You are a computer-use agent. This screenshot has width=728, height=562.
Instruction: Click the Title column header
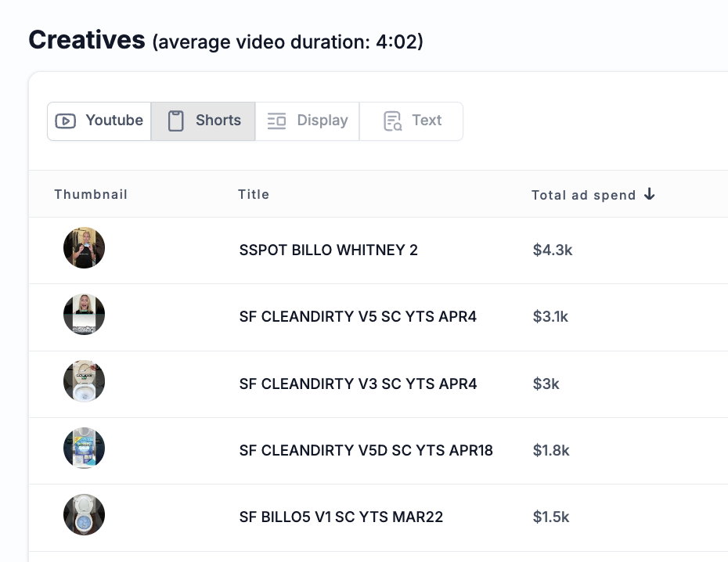[x=254, y=194]
